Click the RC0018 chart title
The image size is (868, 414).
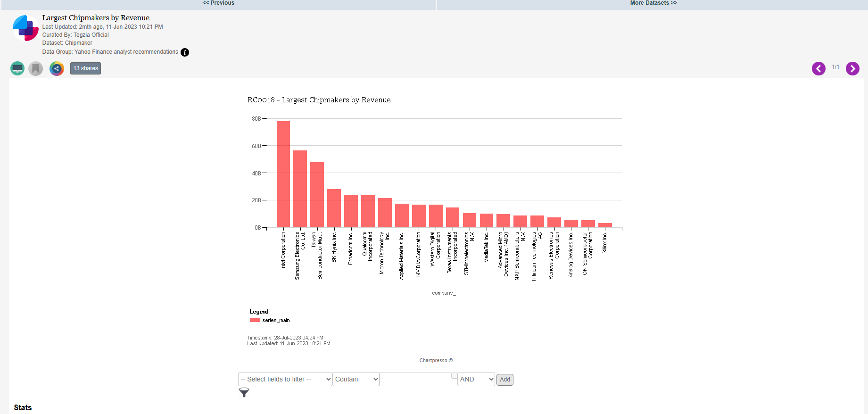click(x=319, y=100)
